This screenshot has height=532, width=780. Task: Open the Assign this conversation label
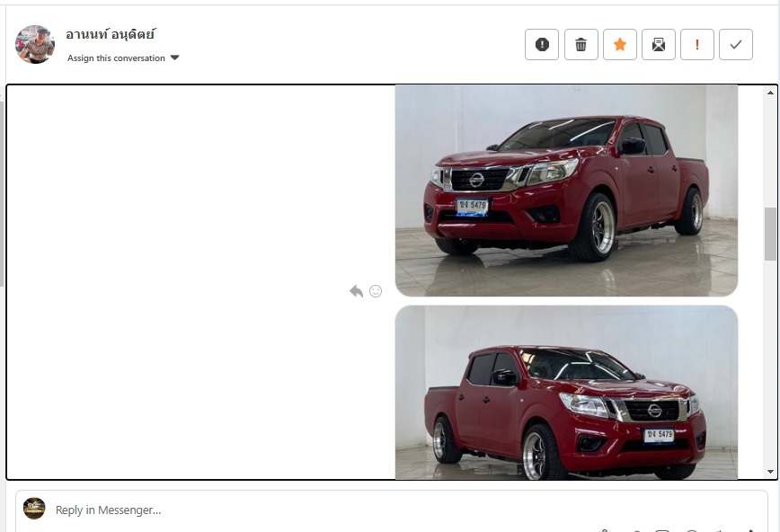pyautogui.click(x=116, y=58)
